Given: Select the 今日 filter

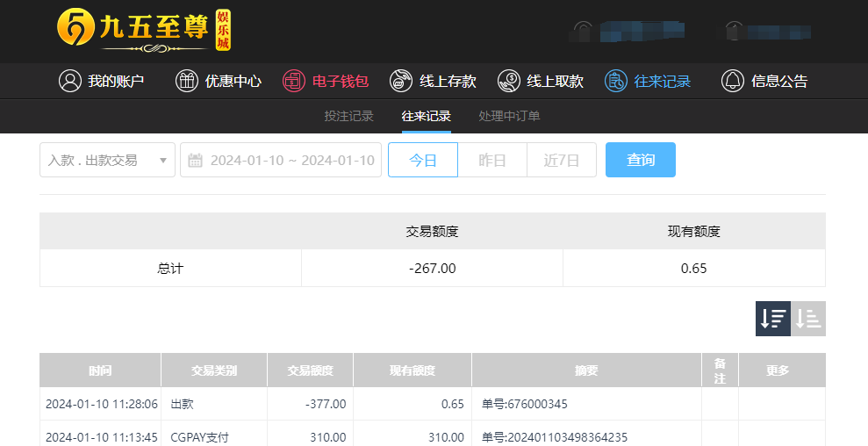Looking at the screenshot, I should pos(423,160).
